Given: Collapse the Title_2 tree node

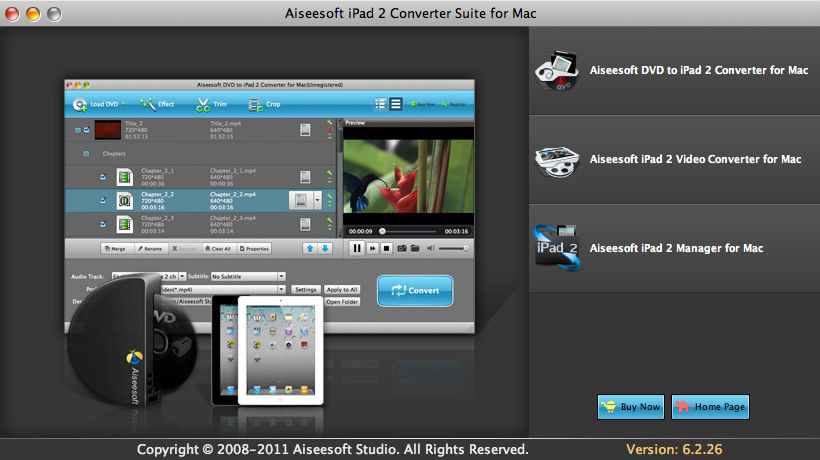Looking at the screenshot, I should click(77, 130).
